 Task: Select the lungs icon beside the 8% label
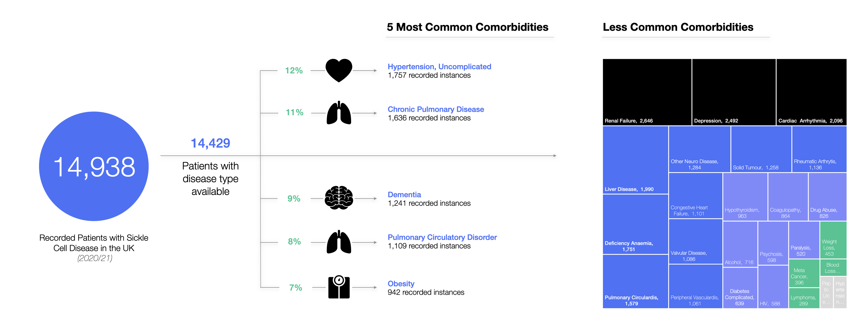click(x=339, y=242)
